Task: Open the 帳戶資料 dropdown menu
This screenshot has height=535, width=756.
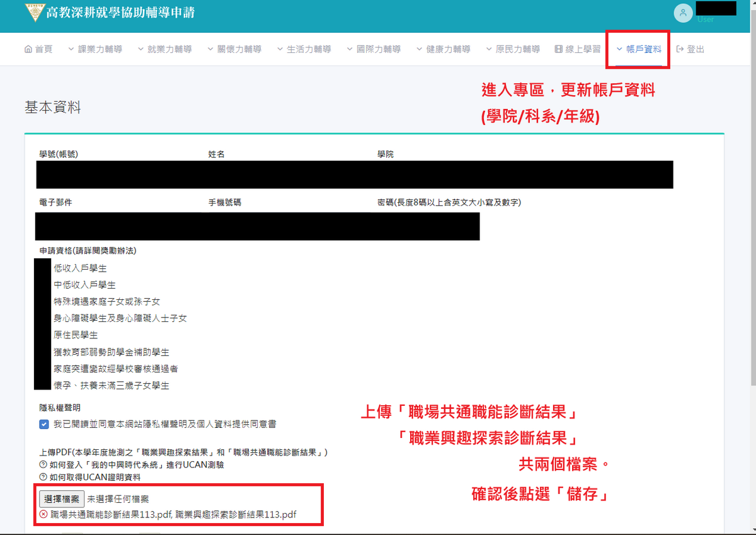Action: click(x=639, y=49)
